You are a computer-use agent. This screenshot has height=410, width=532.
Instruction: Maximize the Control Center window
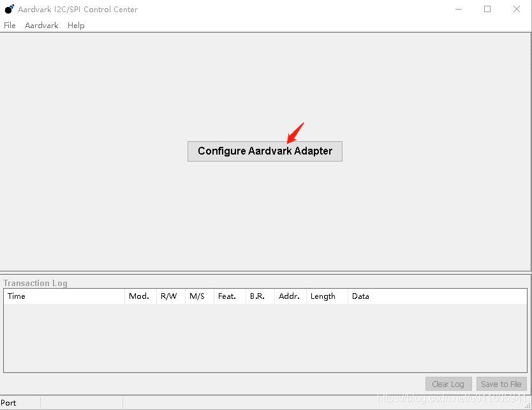487,9
